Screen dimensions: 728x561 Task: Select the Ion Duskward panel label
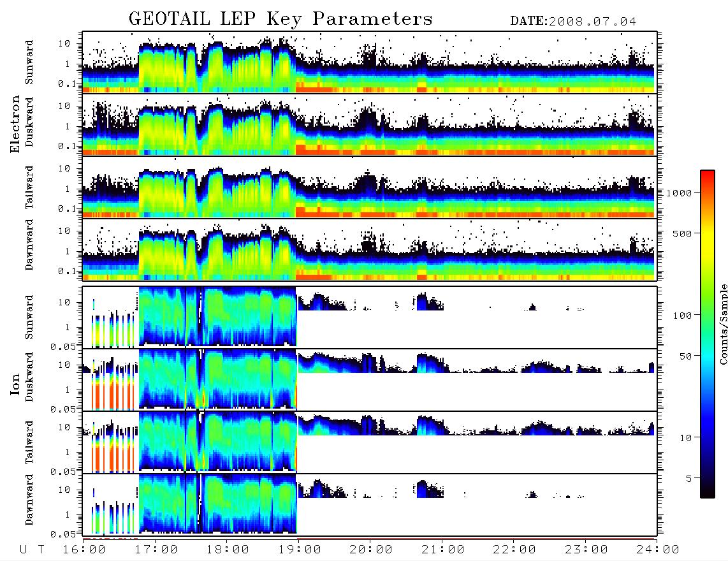point(29,377)
